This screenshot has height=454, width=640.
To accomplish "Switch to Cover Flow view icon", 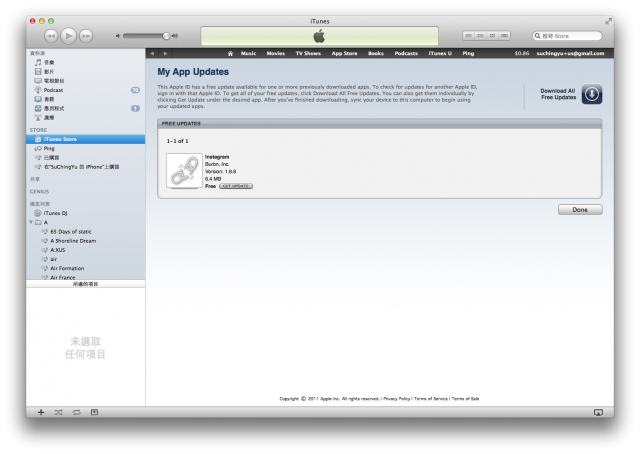I will [504, 36].
